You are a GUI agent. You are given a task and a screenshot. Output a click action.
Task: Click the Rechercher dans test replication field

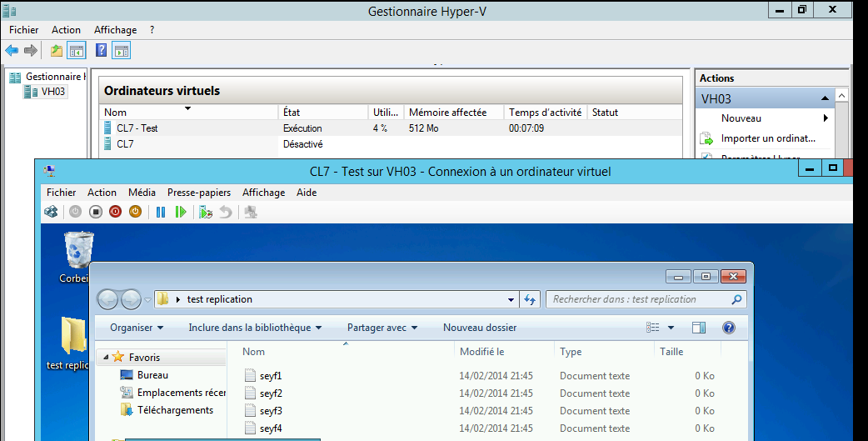pyautogui.click(x=646, y=300)
